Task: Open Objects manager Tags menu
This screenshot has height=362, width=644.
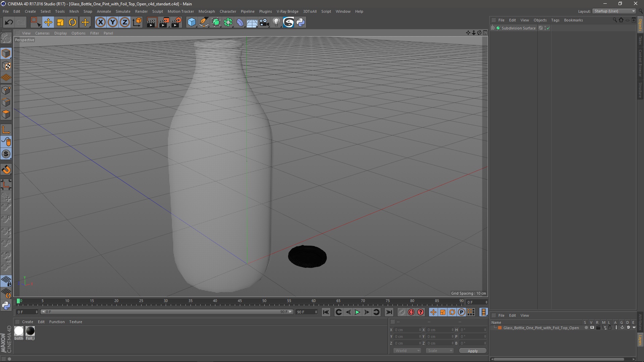Action: (x=555, y=20)
